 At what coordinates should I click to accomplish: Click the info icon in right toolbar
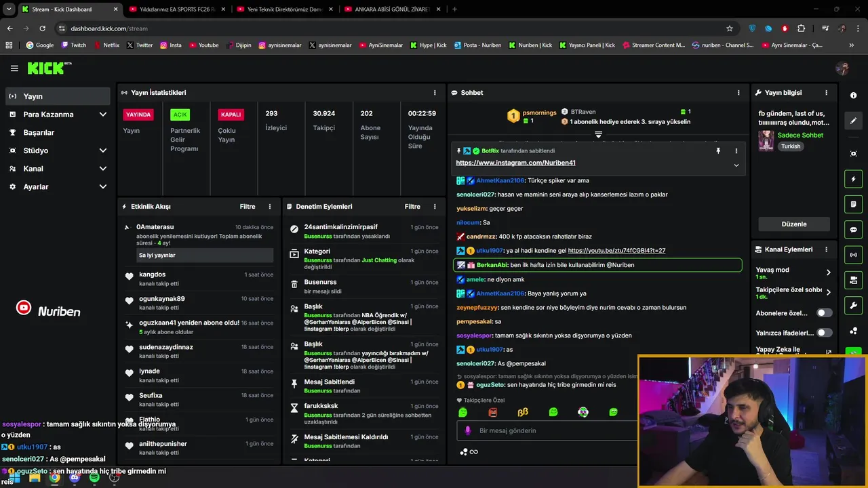tap(853, 96)
